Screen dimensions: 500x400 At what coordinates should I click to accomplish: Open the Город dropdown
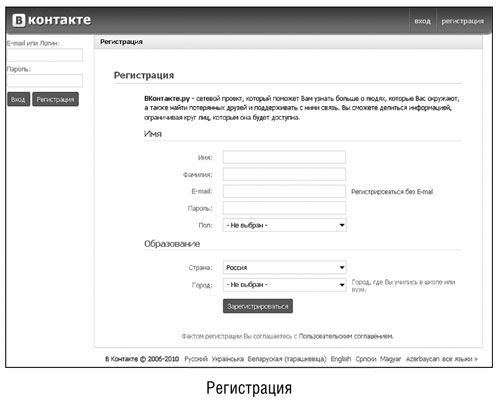(284, 285)
